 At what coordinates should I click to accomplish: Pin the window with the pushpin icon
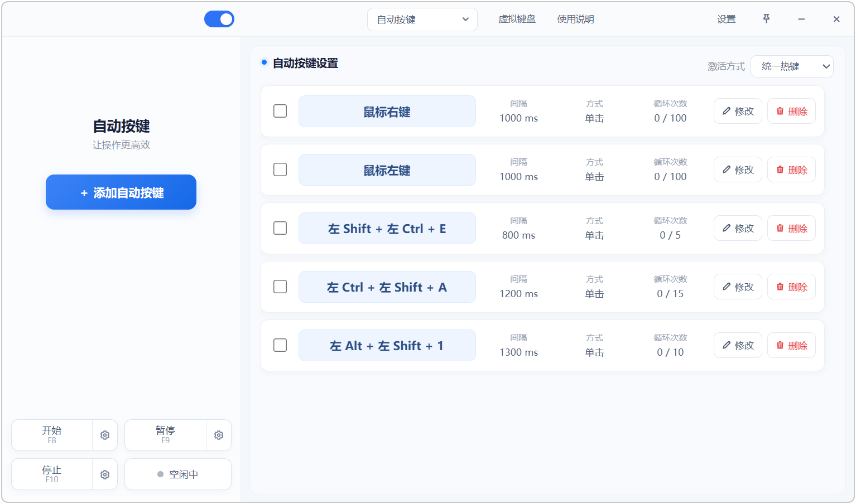pyautogui.click(x=766, y=19)
